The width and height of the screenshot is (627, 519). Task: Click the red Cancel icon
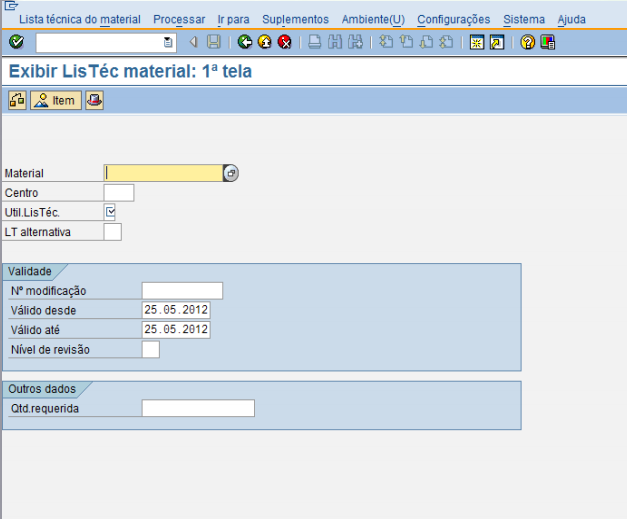pyautogui.click(x=284, y=42)
